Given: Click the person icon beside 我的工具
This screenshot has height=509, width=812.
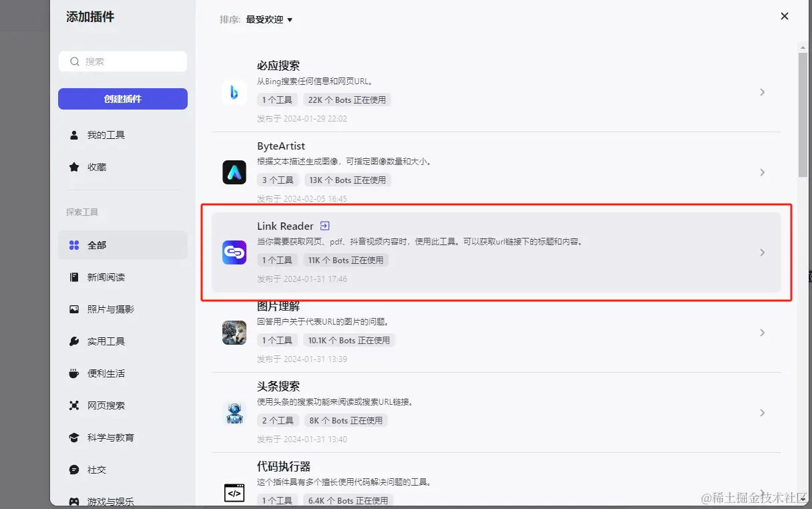Looking at the screenshot, I should [x=74, y=135].
